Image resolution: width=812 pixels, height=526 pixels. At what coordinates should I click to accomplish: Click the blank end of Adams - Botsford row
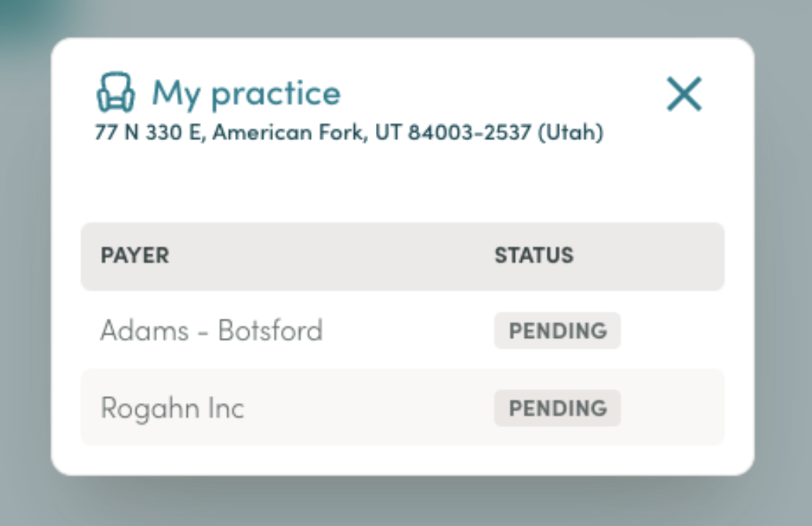coord(681,331)
